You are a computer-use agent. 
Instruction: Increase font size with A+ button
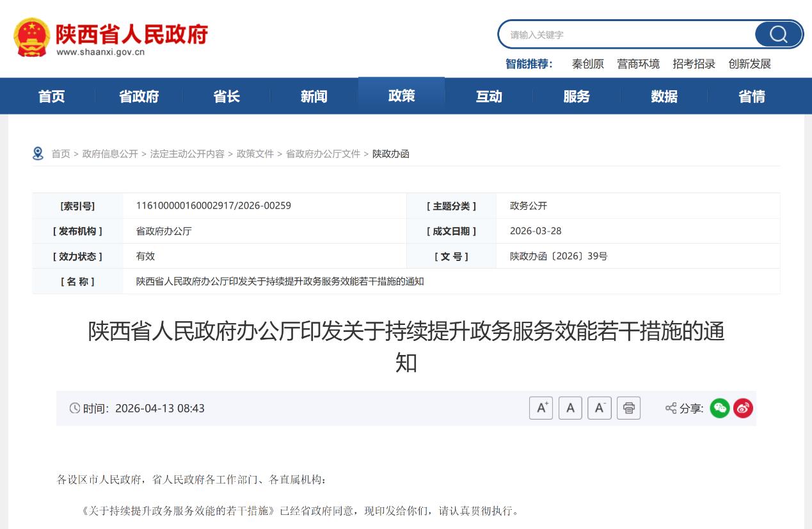click(x=541, y=408)
